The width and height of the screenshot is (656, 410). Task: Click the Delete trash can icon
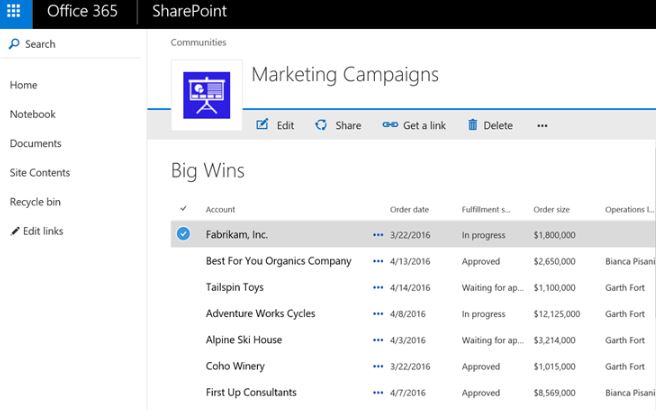[472, 125]
